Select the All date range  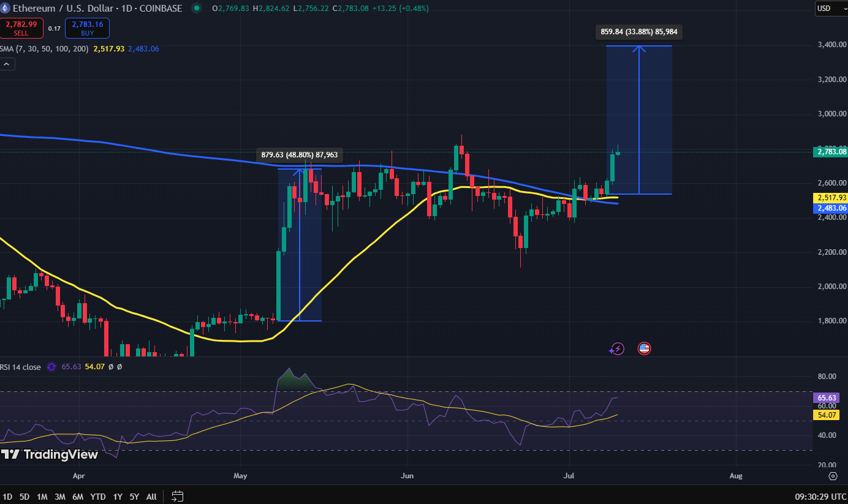click(151, 497)
